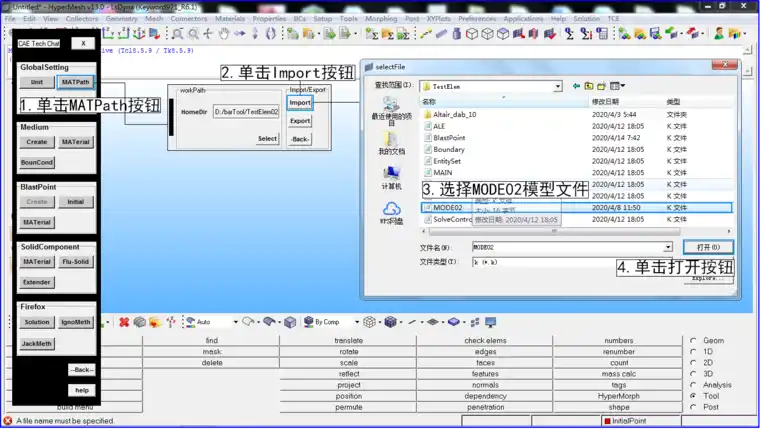
Task: Expand the 文件名 MODE02 combo dropdown
Action: tap(668, 247)
